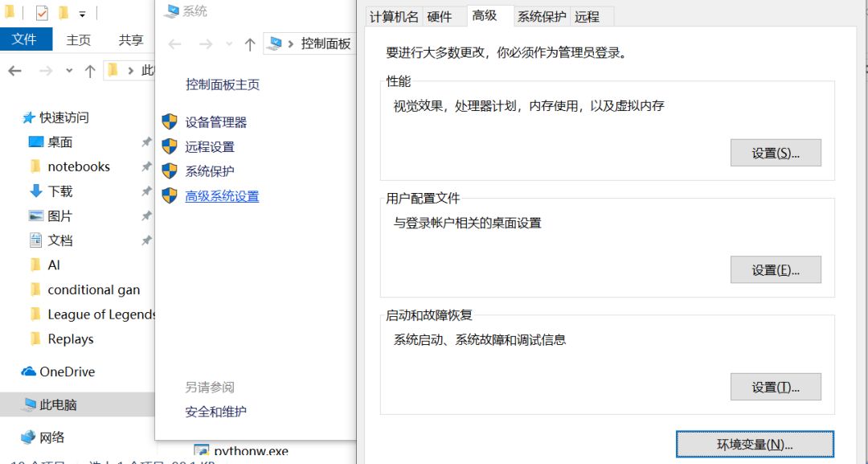The image size is (868, 464).
Task: Click 设置(S)... in the 性能 section
Action: click(776, 153)
